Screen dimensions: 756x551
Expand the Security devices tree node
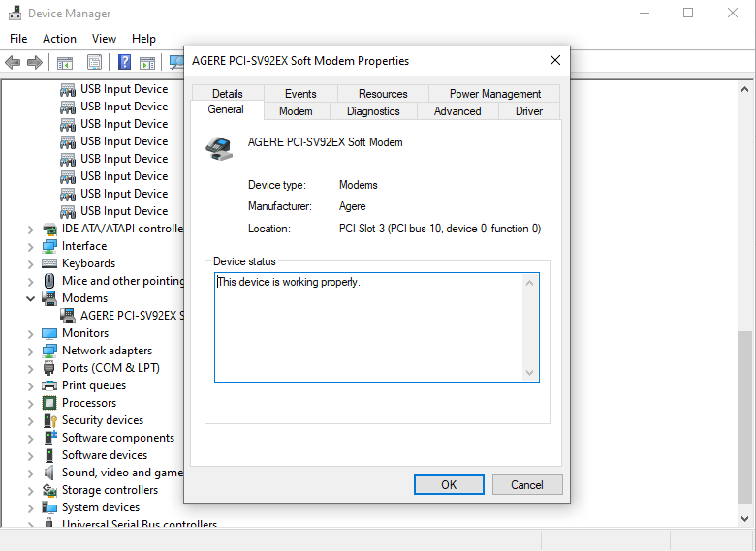coord(30,421)
